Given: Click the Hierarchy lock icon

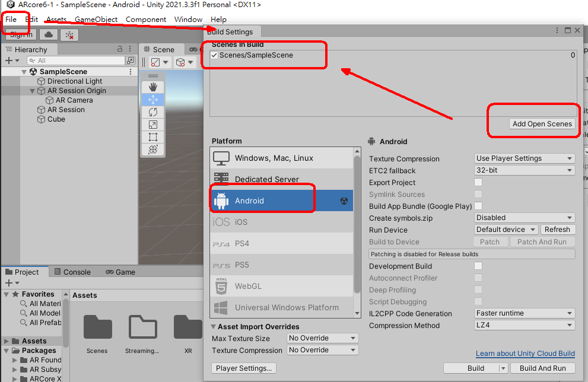Looking at the screenshot, I should (x=120, y=49).
